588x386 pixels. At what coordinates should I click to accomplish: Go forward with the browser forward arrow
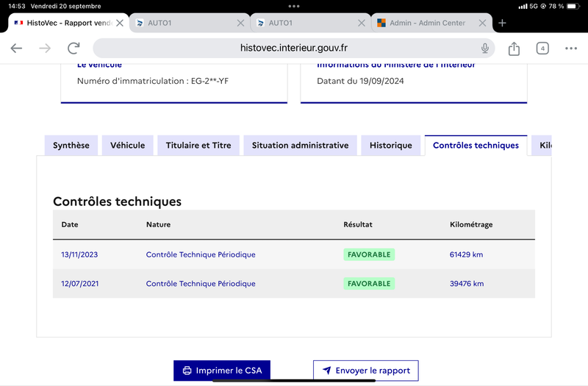(45, 48)
